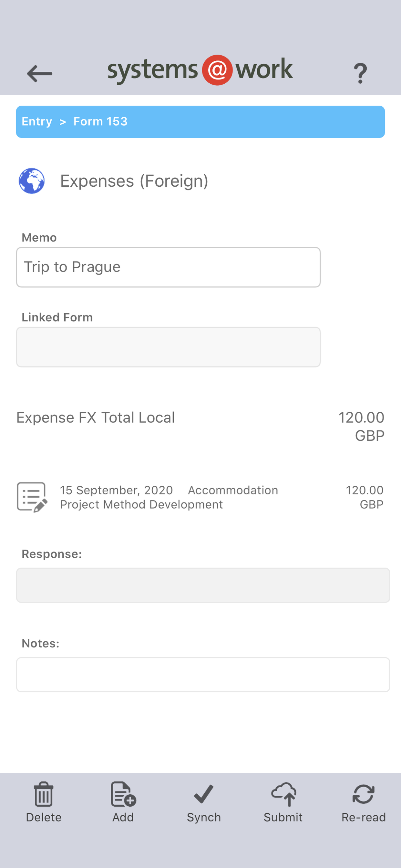
Task: Open the 15 September, 2020 Accommodation line
Action: click(x=200, y=497)
